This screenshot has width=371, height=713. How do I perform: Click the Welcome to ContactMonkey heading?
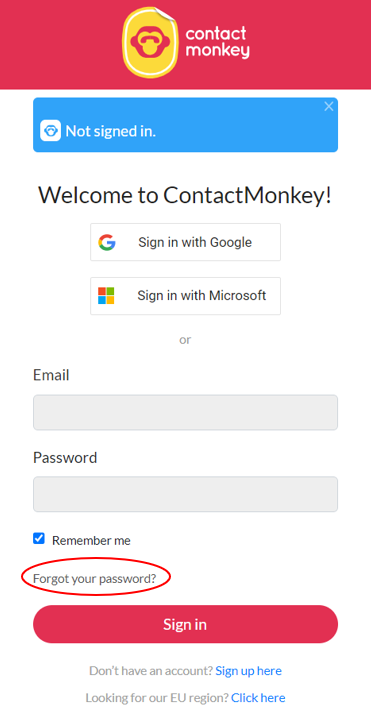[x=185, y=195]
